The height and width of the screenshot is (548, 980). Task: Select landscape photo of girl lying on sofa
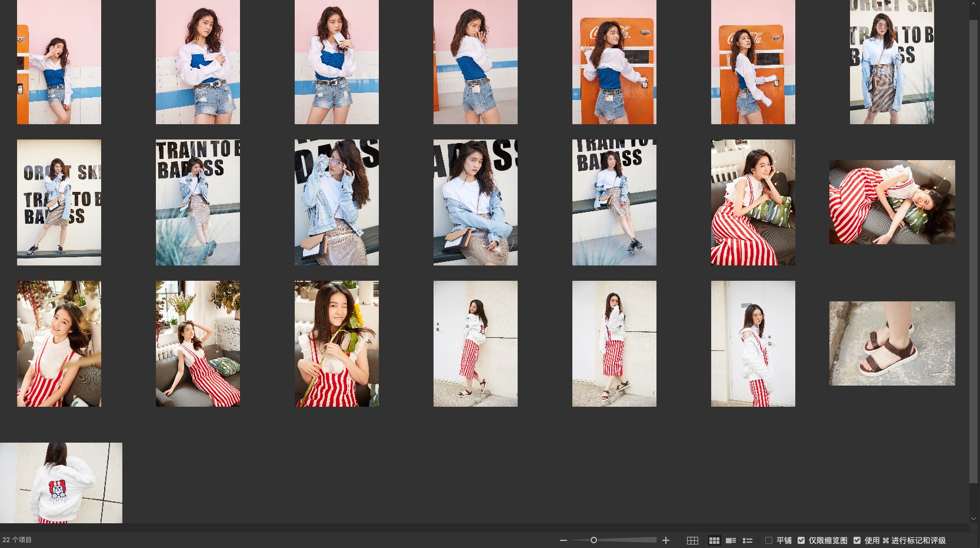pyautogui.click(x=892, y=202)
